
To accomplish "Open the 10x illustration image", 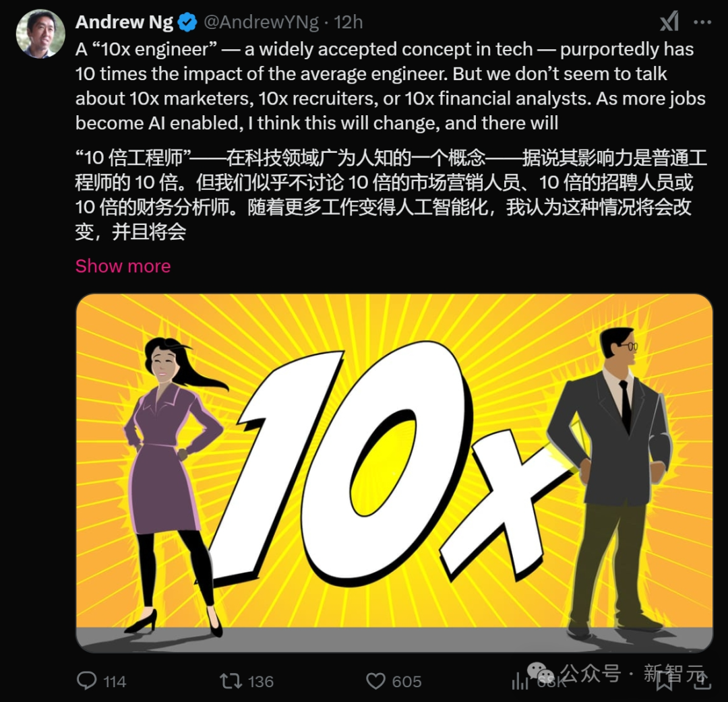I will pos(394,473).
